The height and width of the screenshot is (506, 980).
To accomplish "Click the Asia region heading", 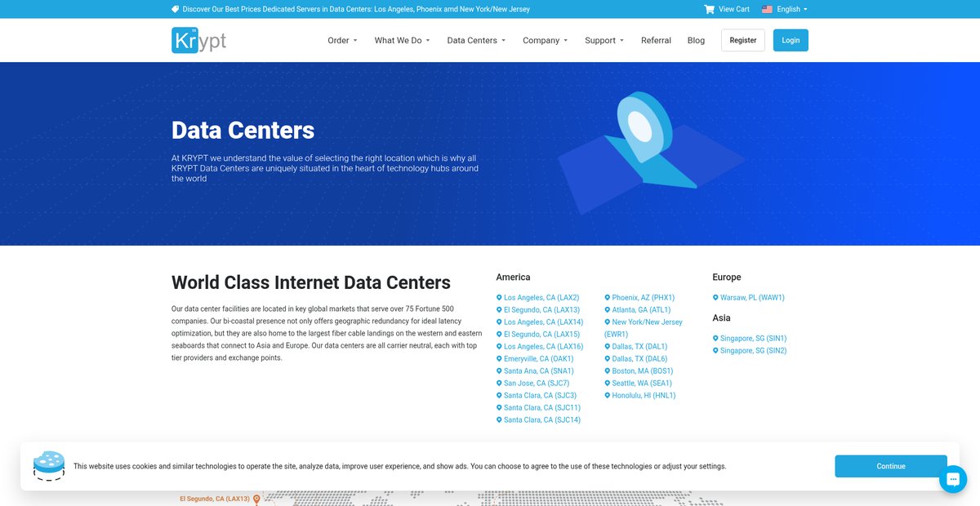I will 721,318.
